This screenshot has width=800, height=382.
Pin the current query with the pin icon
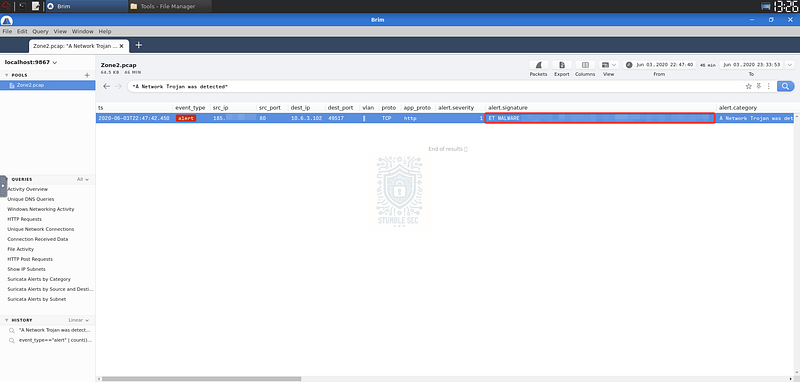[759, 86]
